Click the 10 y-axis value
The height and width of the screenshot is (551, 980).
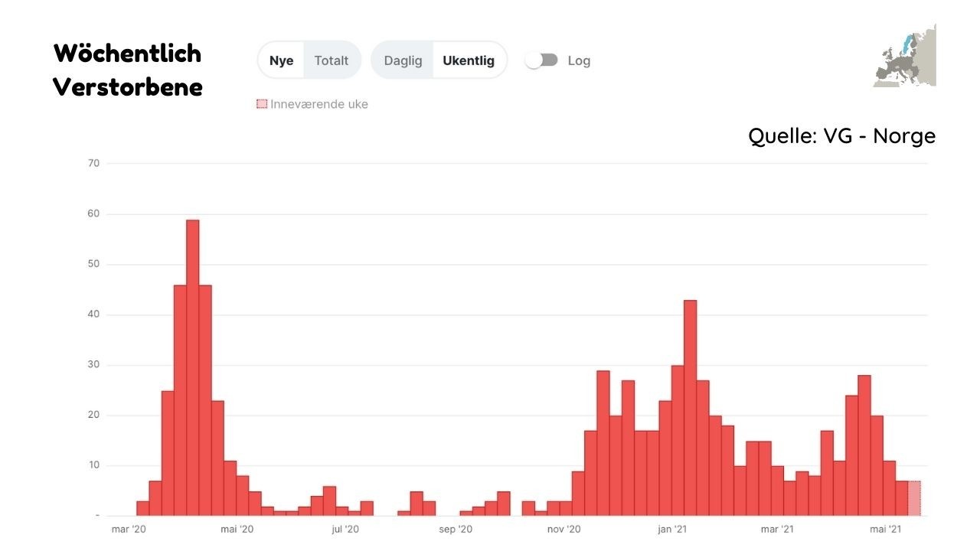(94, 465)
